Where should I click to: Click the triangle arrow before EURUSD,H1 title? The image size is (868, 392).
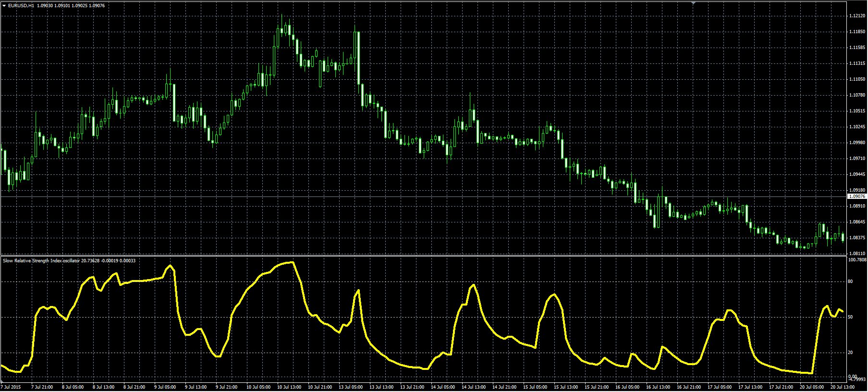[4, 6]
